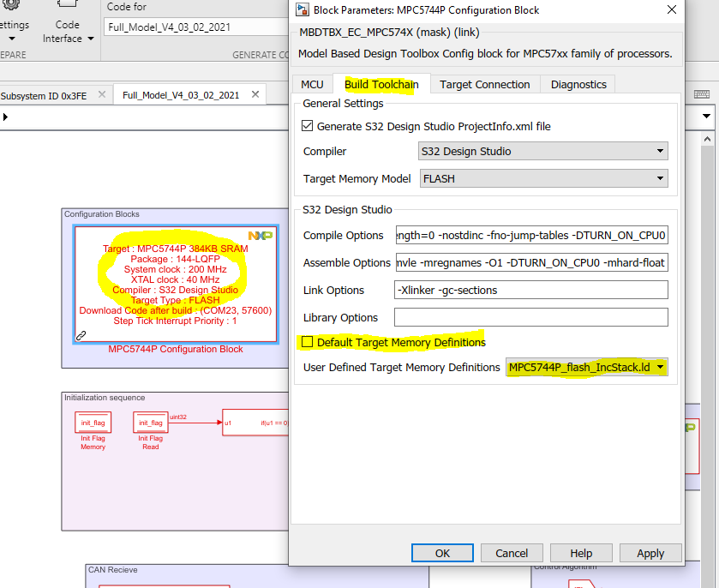719x588 pixels.
Task: Apply the block parameter changes
Action: pyautogui.click(x=650, y=553)
